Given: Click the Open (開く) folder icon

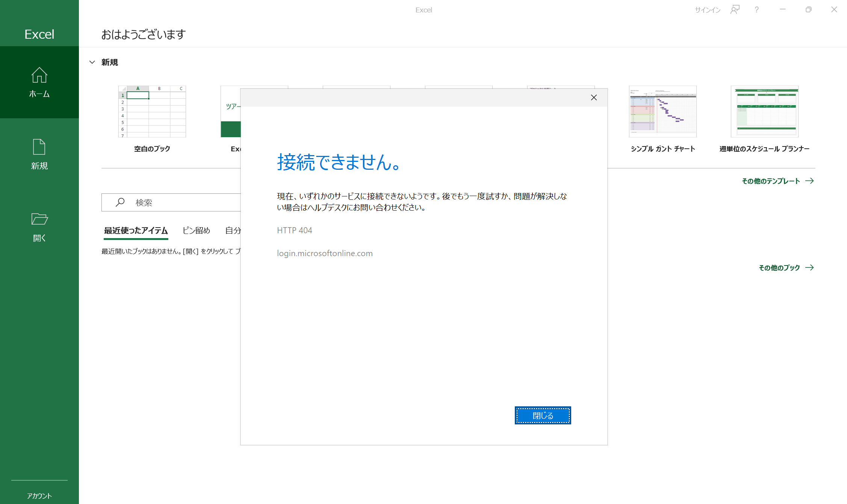Looking at the screenshot, I should [39, 219].
